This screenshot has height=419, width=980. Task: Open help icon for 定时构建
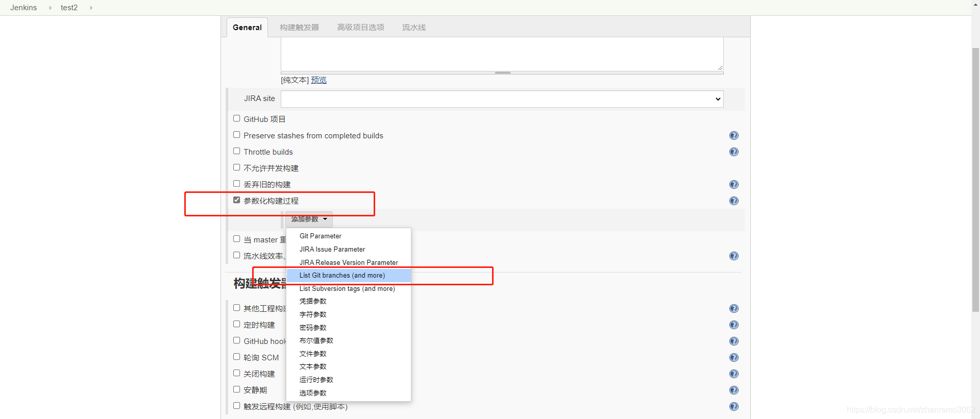coord(733,325)
